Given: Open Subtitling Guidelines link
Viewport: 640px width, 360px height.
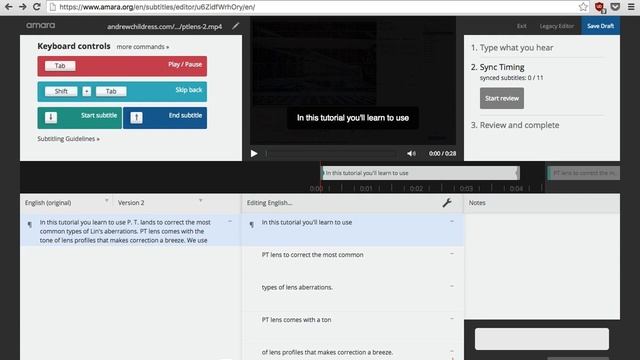Looking at the screenshot, I should (68, 139).
